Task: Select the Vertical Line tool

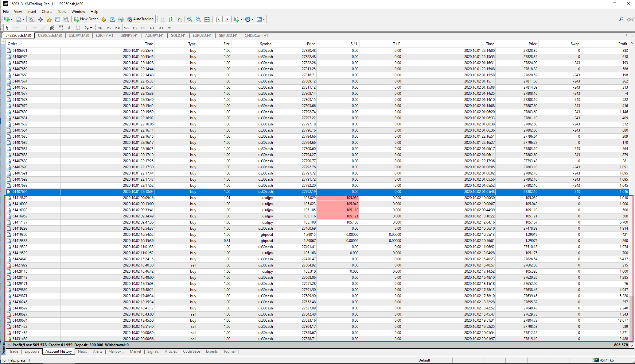Action: coord(26,28)
